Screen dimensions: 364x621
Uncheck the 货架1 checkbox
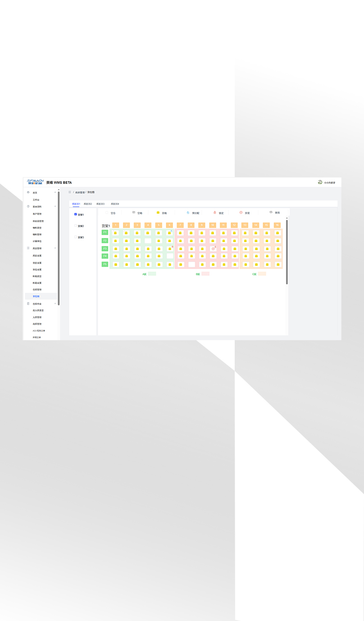(76, 215)
